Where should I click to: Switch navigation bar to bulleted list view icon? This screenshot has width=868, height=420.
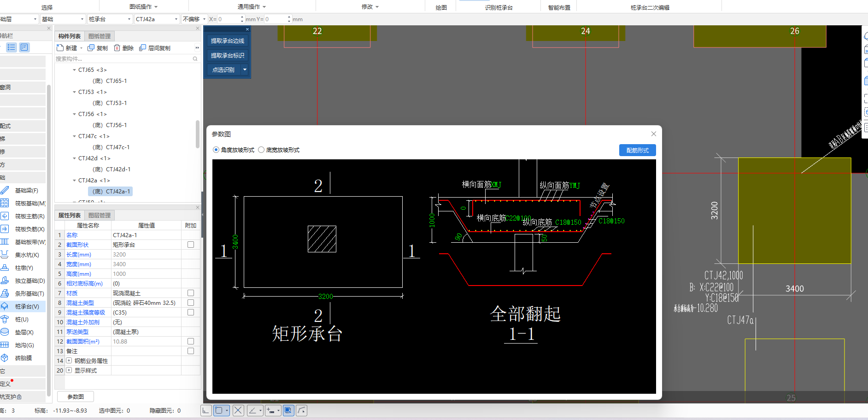(12, 47)
